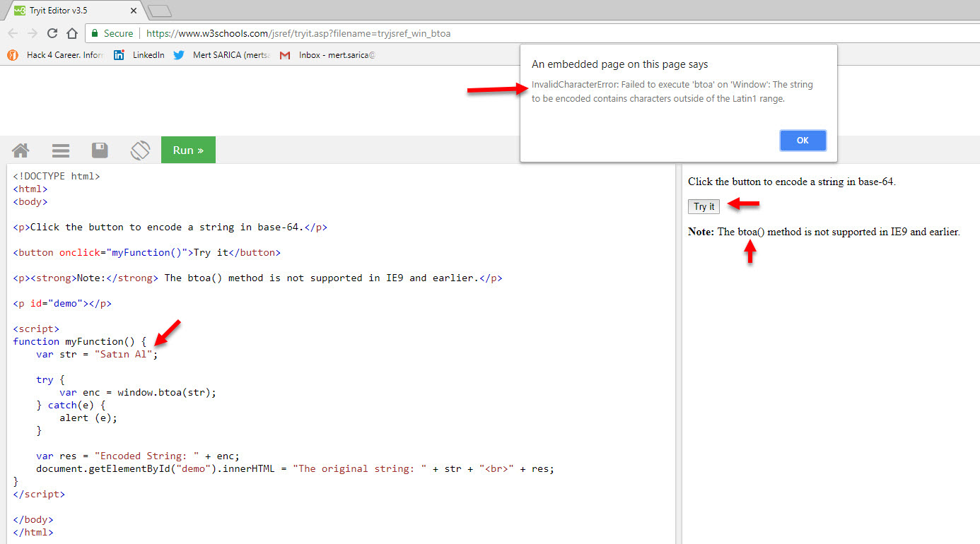Go to the browser home page icon
The image size is (980, 544).
coord(71,33)
